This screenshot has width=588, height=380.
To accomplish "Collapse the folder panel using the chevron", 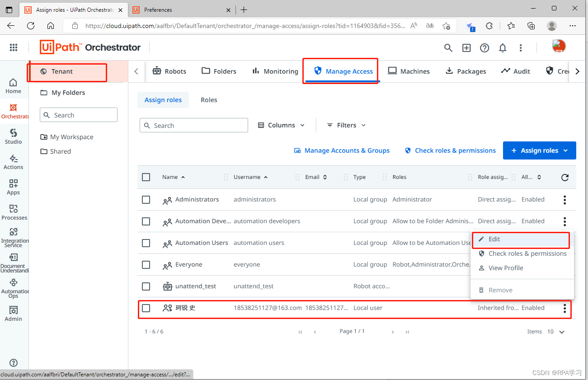I will pyautogui.click(x=136, y=71).
